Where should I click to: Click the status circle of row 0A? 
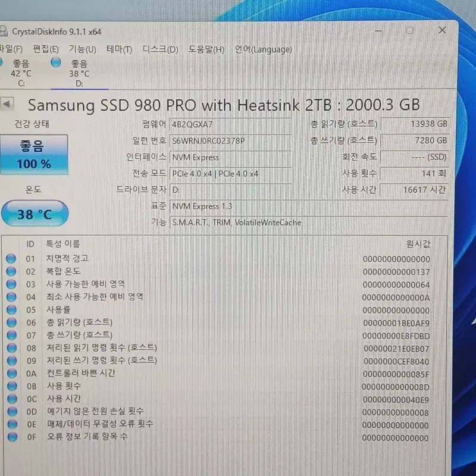[12, 374]
